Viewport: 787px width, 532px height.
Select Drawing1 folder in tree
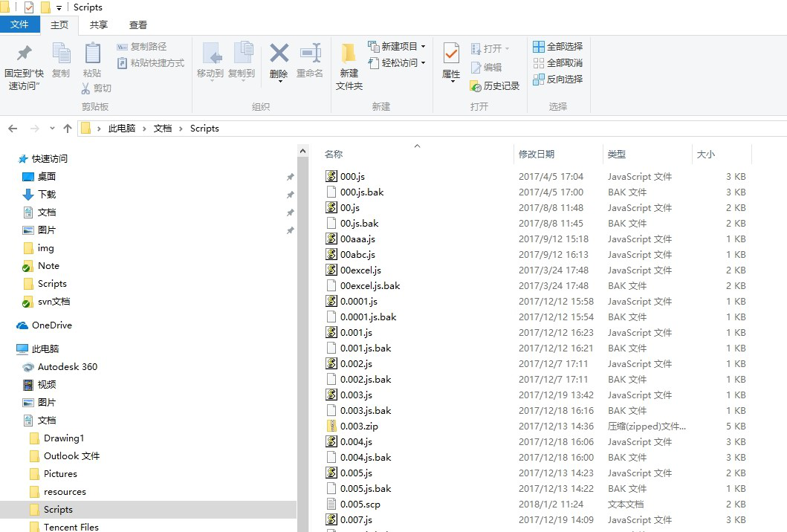(56, 438)
